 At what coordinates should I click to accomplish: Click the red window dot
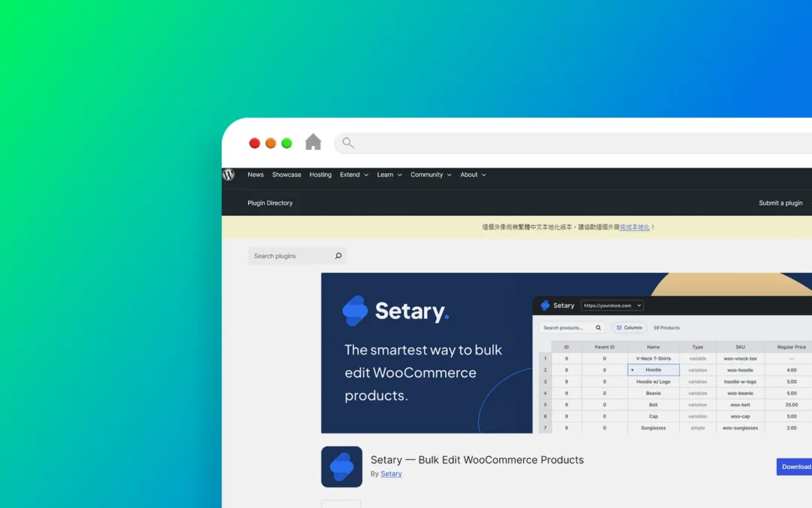pos(254,143)
